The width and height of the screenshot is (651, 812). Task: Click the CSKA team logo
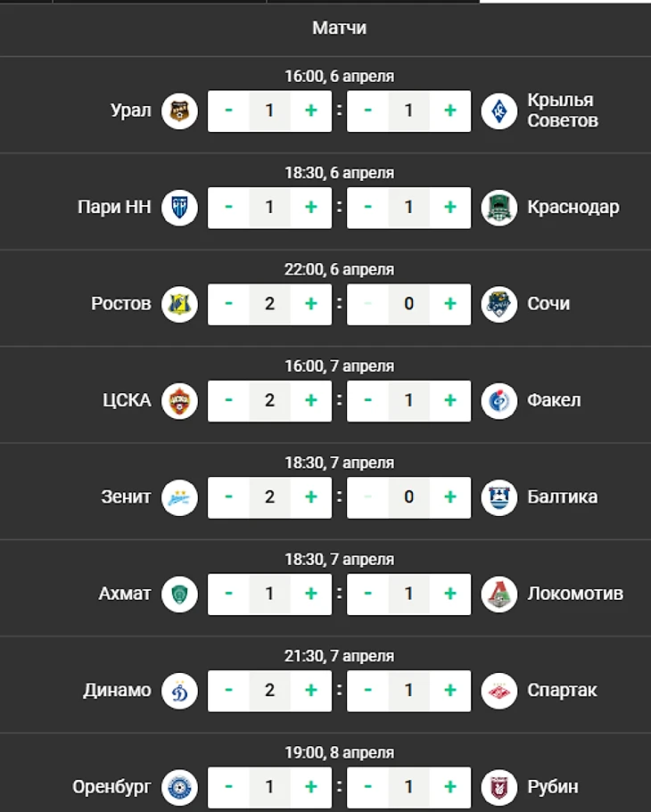pyautogui.click(x=179, y=400)
